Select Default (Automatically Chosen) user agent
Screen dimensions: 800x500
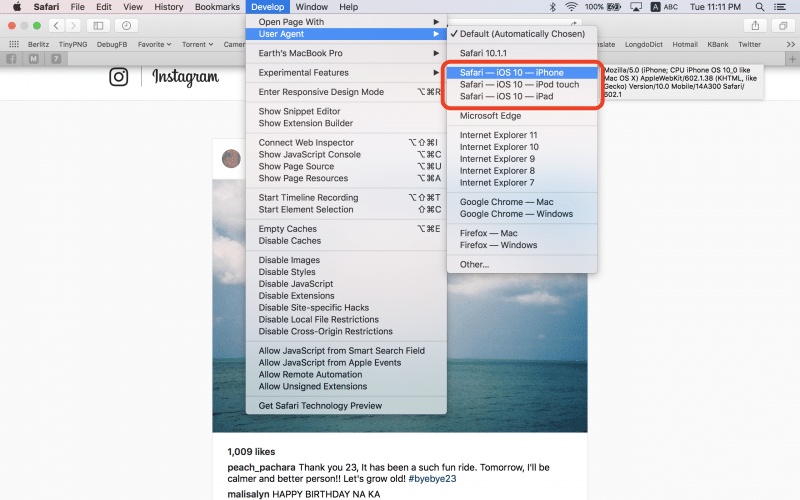point(522,34)
